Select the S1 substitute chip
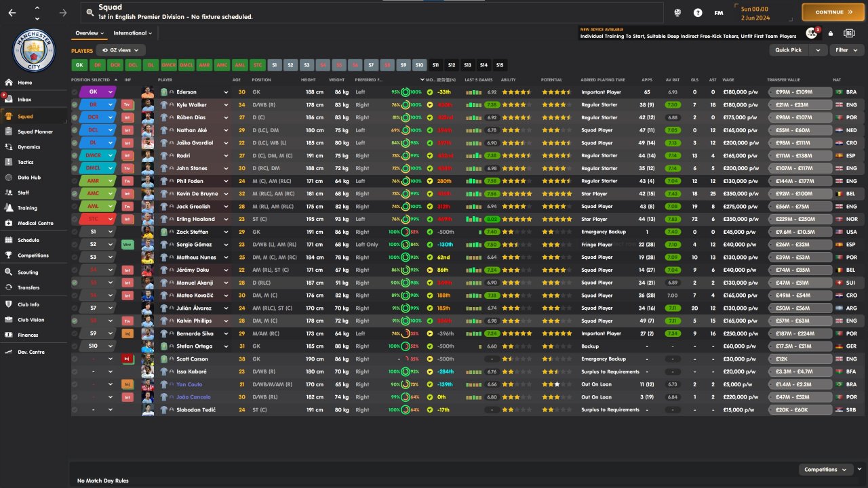The height and width of the screenshot is (488, 868). (274, 65)
